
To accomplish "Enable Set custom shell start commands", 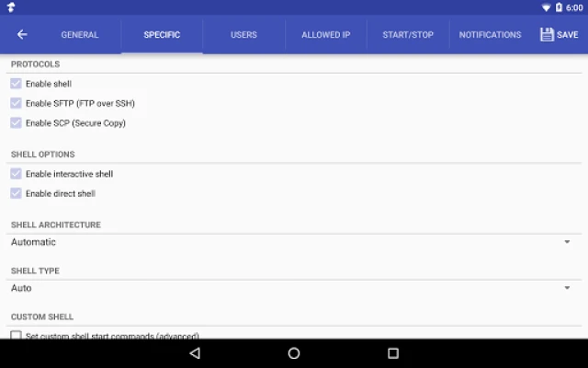I will tap(16, 336).
